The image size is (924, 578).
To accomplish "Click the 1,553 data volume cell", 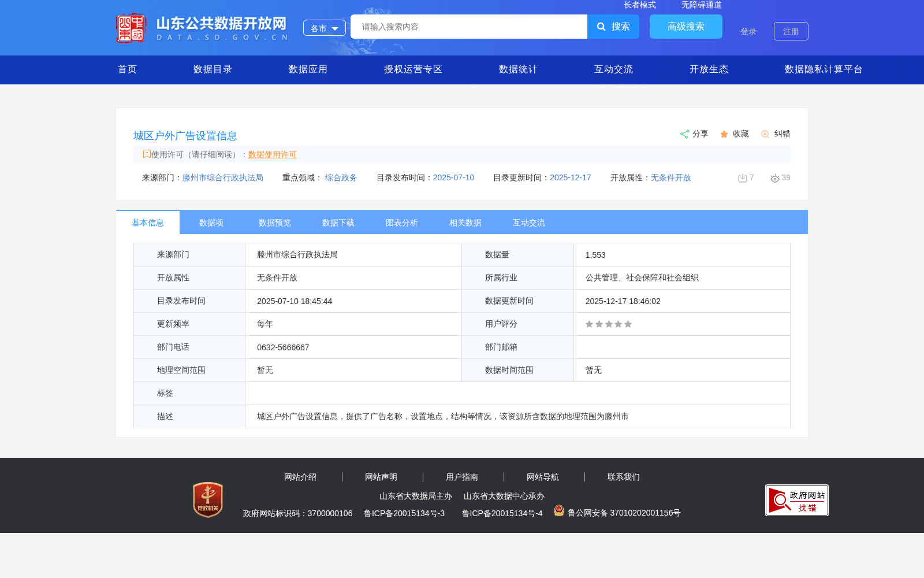I will click(682, 255).
